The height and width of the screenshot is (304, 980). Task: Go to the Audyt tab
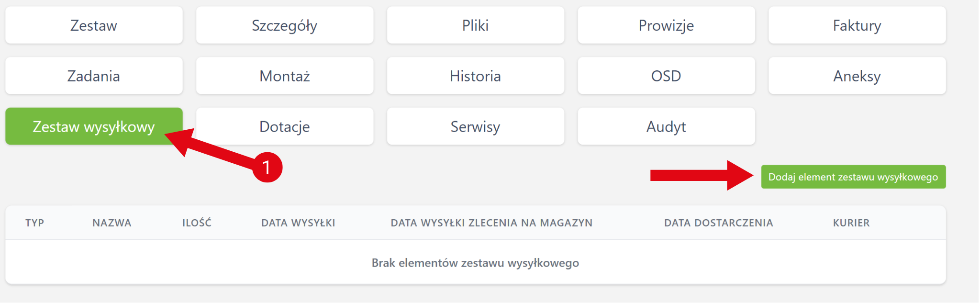point(666,127)
